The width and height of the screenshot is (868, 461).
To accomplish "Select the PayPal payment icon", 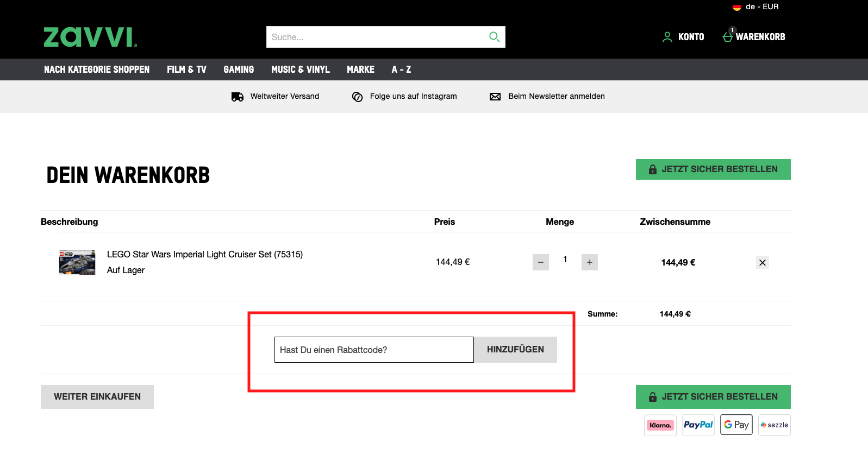I will point(698,425).
